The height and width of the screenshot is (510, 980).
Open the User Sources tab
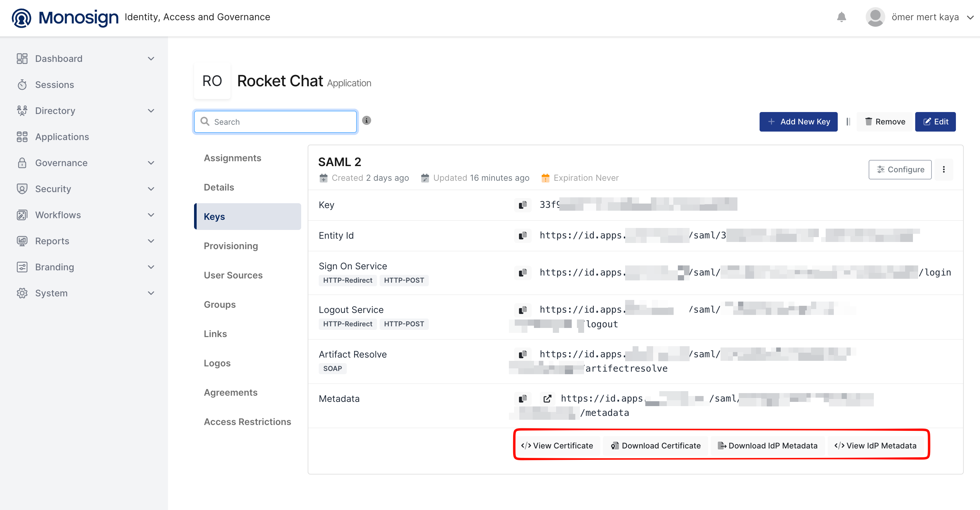coord(233,275)
